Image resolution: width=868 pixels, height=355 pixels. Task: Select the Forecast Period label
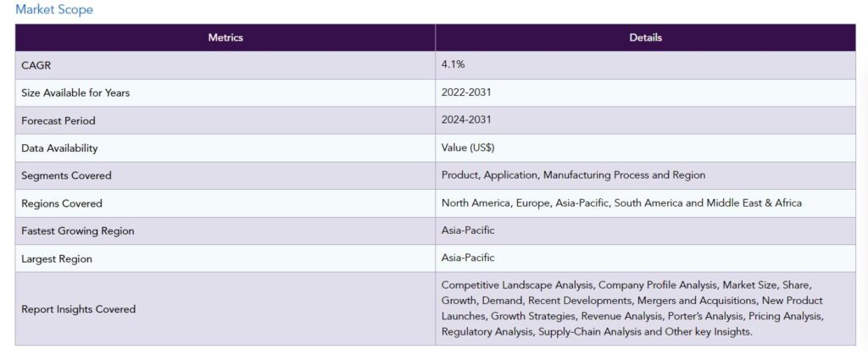coord(58,120)
